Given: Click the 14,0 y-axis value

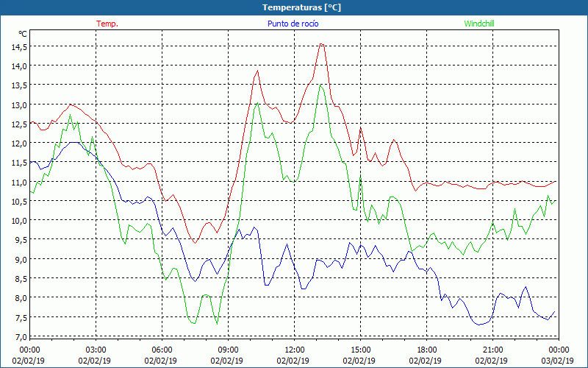Looking at the screenshot, I should (20, 66).
